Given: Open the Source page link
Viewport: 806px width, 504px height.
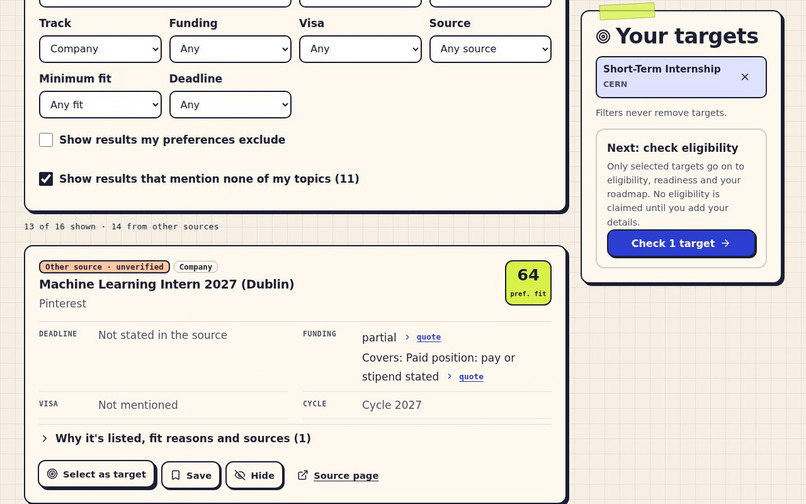Looking at the screenshot, I should tap(346, 476).
